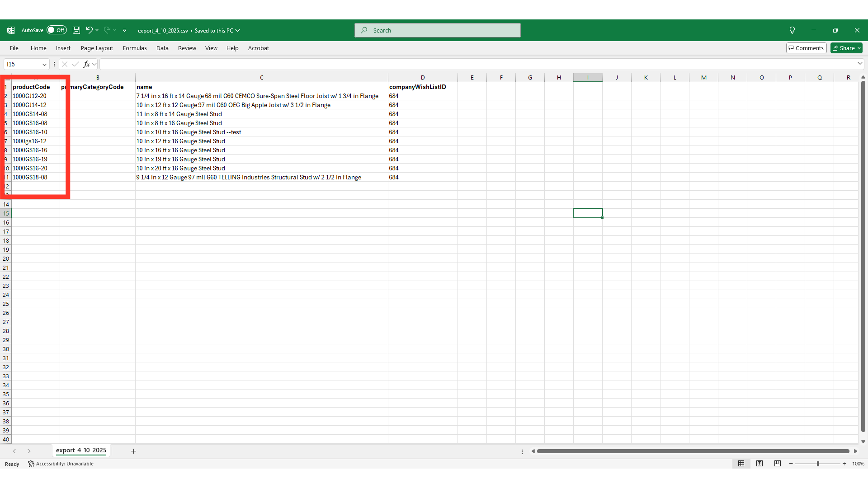Open the Share button dropdown
Viewport: 868px width, 488px height.
click(859, 48)
